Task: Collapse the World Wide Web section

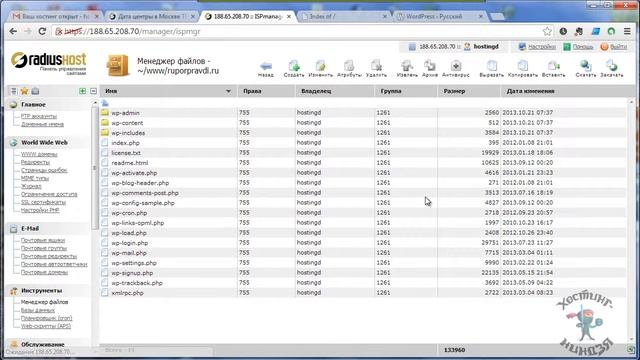Action: pyautogui.click(x=44, y=142)
